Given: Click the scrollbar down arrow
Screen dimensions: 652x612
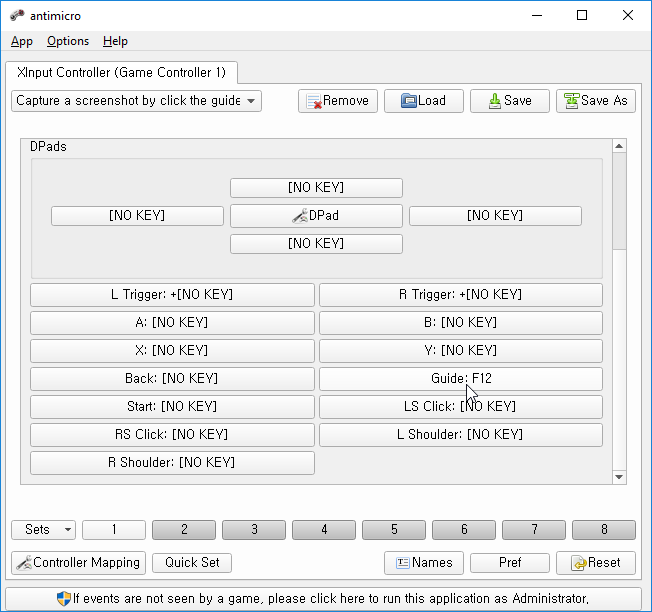Looking at the screenshot, I should (x=619, y=477).
